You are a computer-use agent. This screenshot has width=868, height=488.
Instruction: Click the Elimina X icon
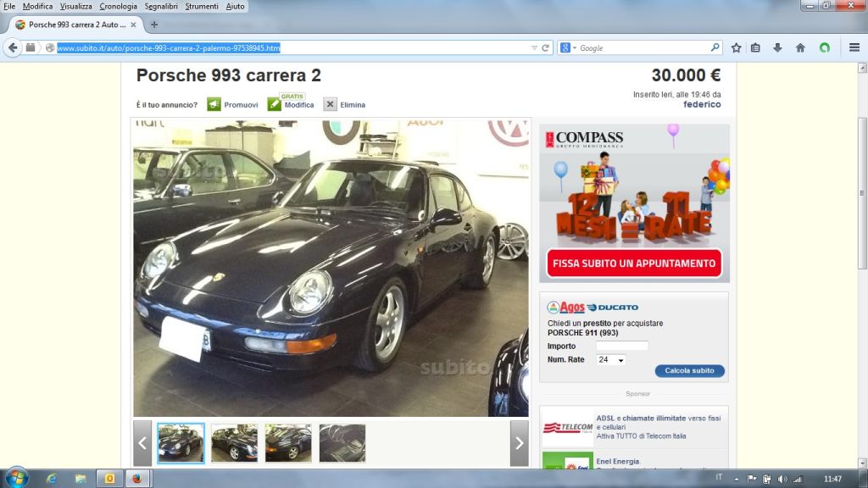[330, 104]
